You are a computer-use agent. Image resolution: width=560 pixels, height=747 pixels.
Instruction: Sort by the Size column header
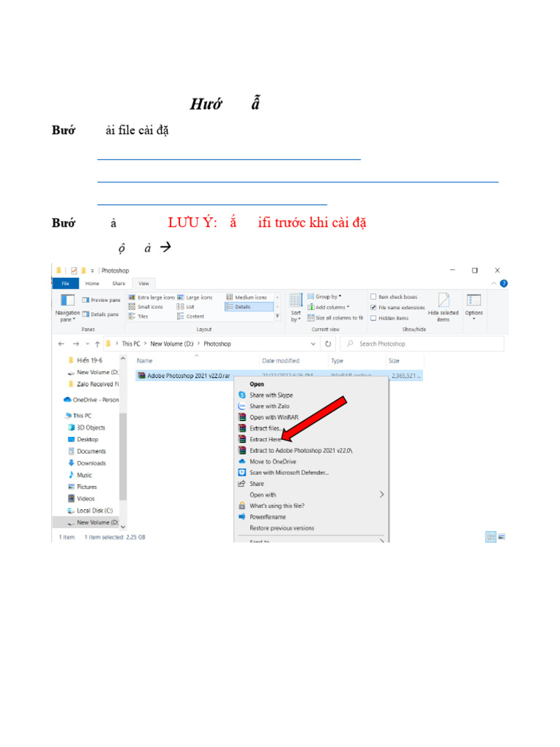tap(394, 360)
